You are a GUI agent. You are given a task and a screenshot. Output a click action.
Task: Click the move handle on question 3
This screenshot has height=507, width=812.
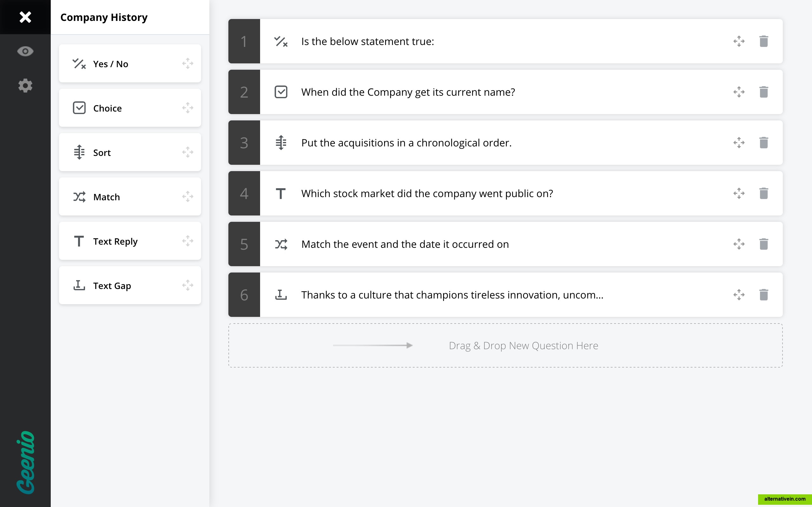[x=739, y=143]
